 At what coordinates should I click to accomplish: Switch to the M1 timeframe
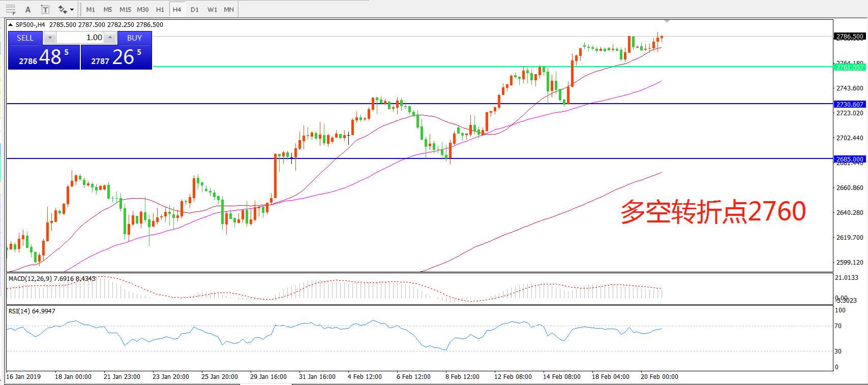(x=91, y=10)
